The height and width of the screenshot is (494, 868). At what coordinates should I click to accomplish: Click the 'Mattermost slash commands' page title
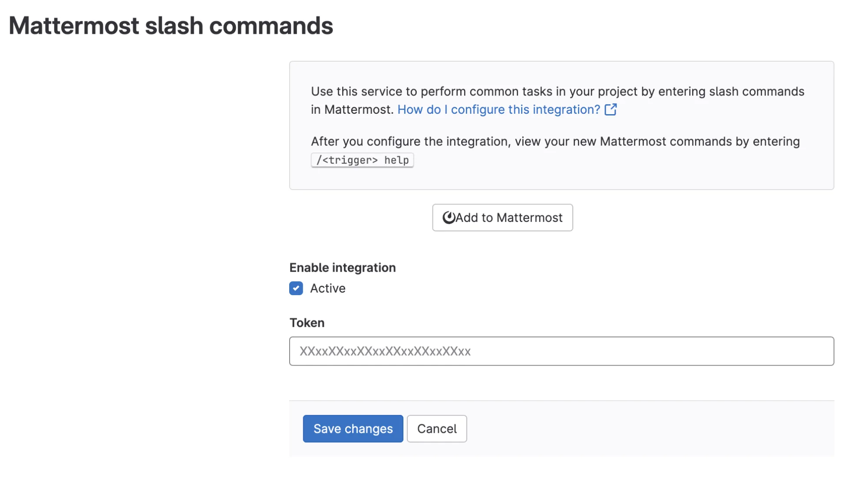[x=171, y=26]
